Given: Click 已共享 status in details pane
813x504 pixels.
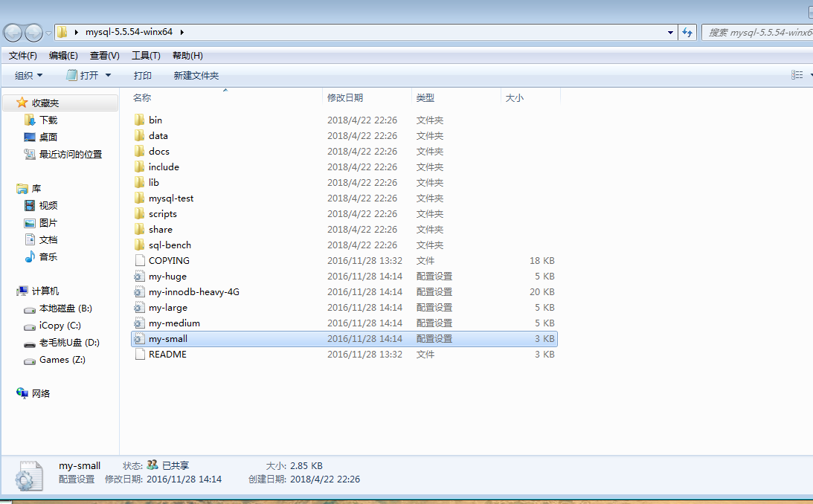Looking at the screenshot, I should (x=176, y=465).
